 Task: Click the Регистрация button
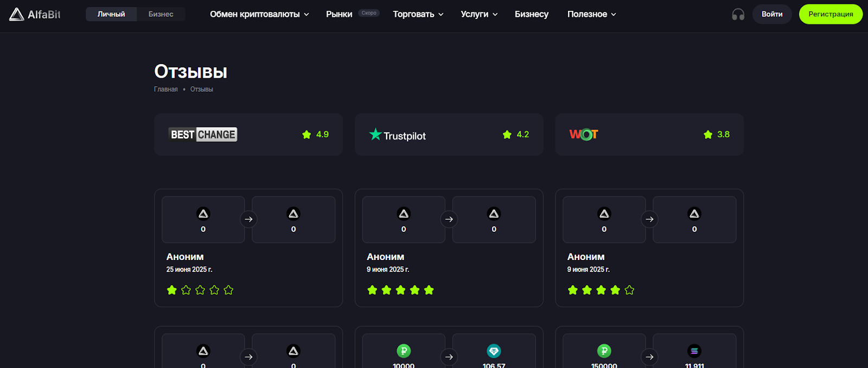point(831,14)
